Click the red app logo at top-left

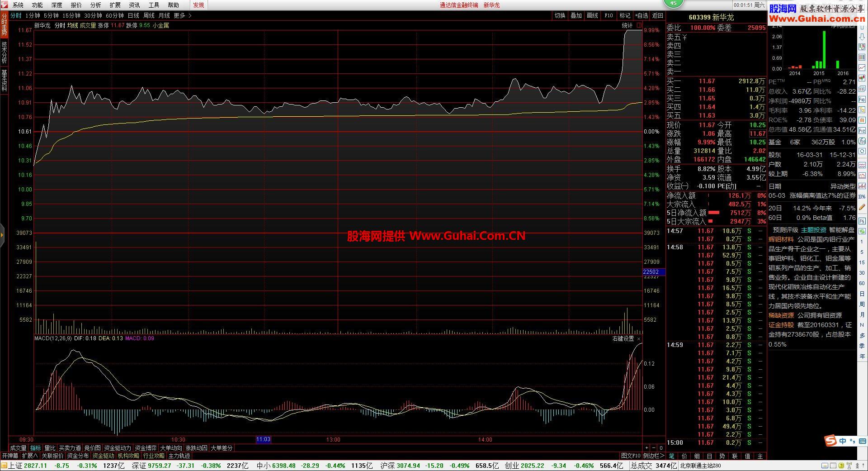pyautogui.click(x=5, y=5)
